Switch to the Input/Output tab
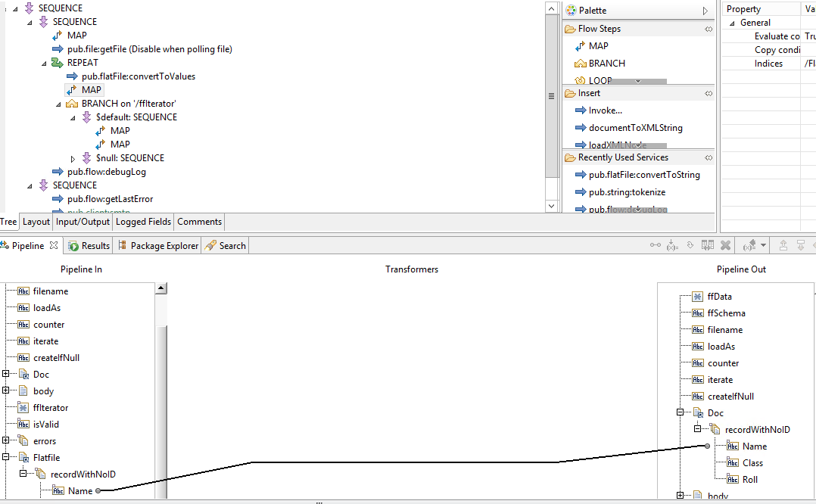Image resolution: width=816 pixels, height=504 pixels. (83, 222)
